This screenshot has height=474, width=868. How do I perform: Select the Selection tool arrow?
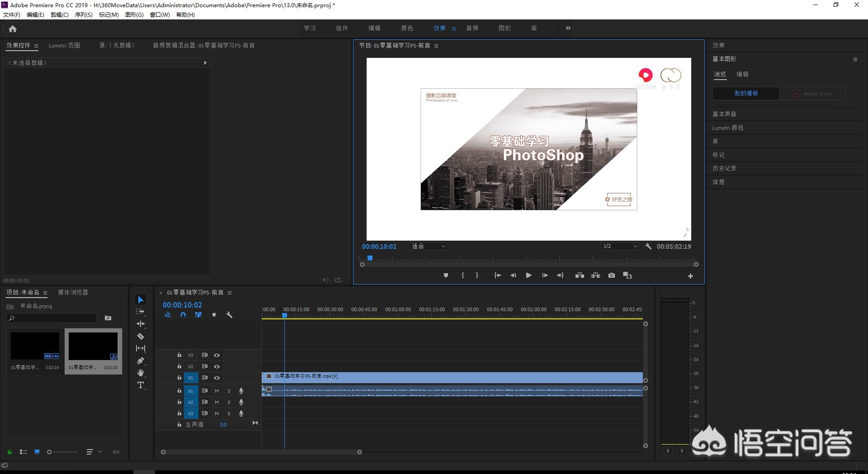pos(141,300)
